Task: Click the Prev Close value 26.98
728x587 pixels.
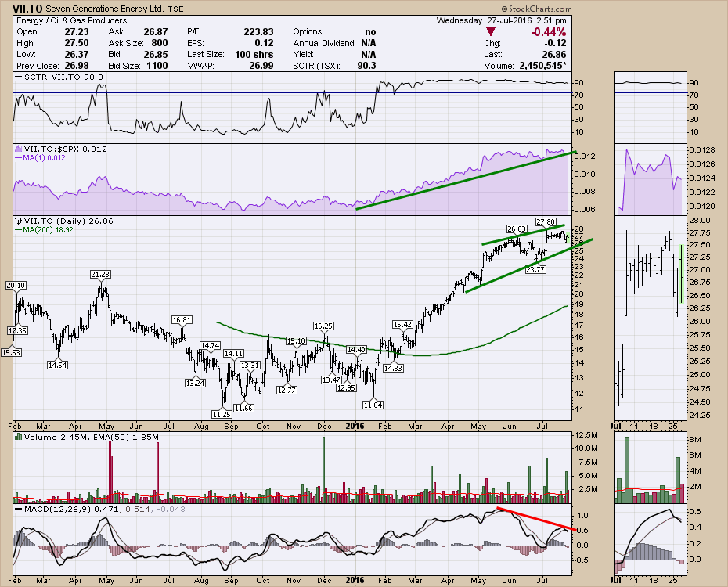Action: [x=77, y=66]
